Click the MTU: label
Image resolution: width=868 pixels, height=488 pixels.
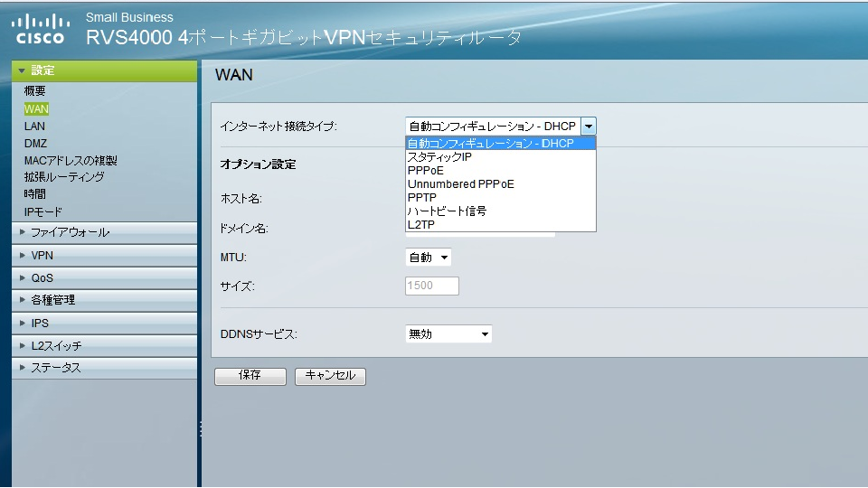point(233,258)
